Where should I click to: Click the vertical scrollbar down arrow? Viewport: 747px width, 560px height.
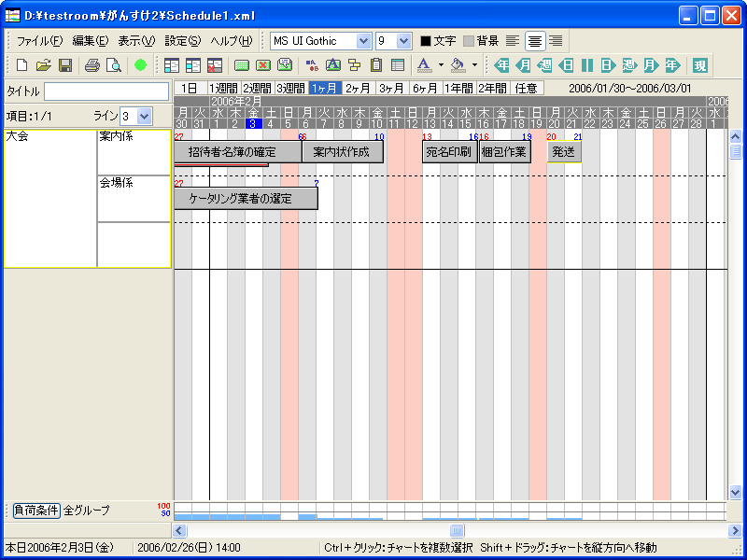(x=735, y=492)
